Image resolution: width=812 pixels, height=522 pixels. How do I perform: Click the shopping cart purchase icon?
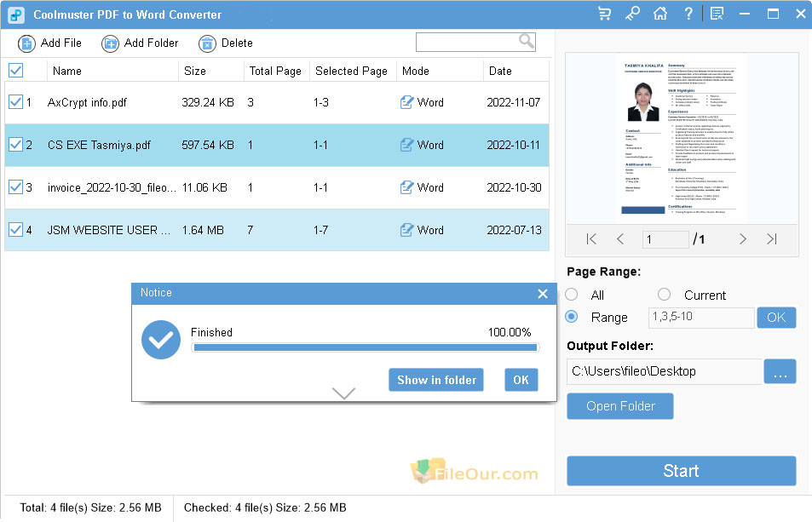click(604, 14)
